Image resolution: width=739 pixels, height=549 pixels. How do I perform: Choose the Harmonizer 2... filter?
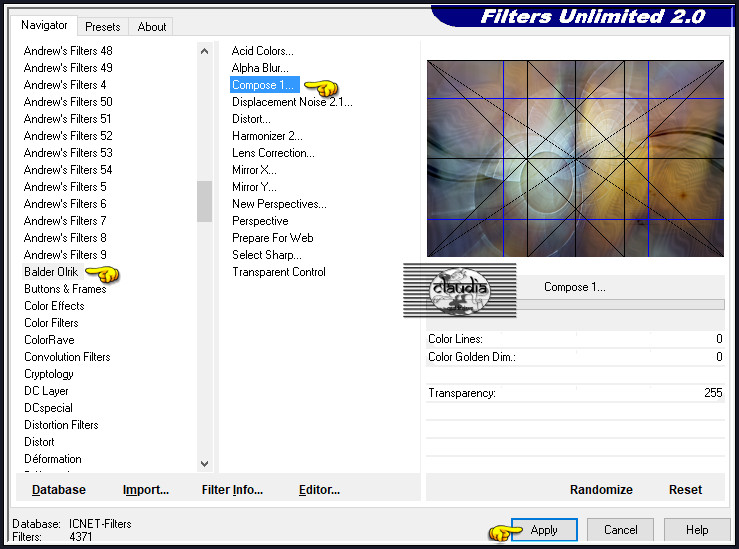point(267,136)
